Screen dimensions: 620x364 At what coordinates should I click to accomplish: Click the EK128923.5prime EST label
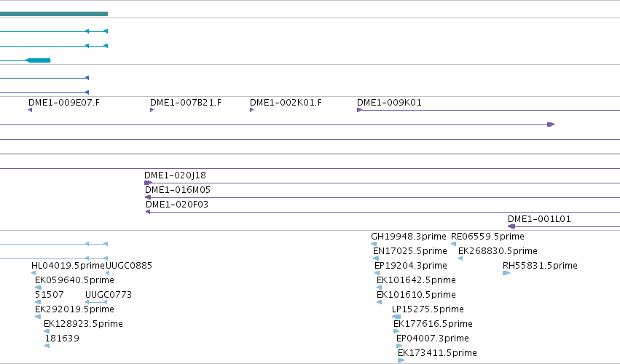coord(83,324)
